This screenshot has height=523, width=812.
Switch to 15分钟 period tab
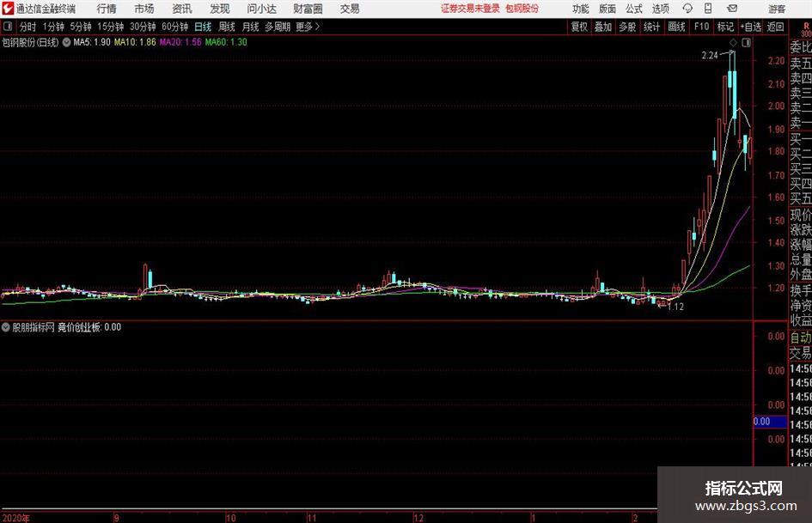(x=111, y=27)
